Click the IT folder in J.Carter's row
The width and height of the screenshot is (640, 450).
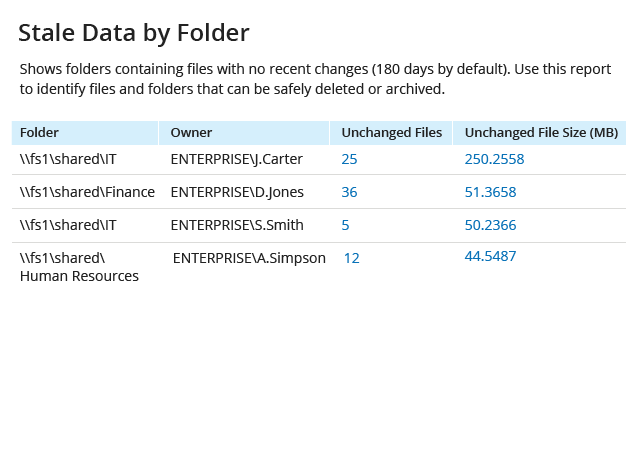[x=68, y=159]
